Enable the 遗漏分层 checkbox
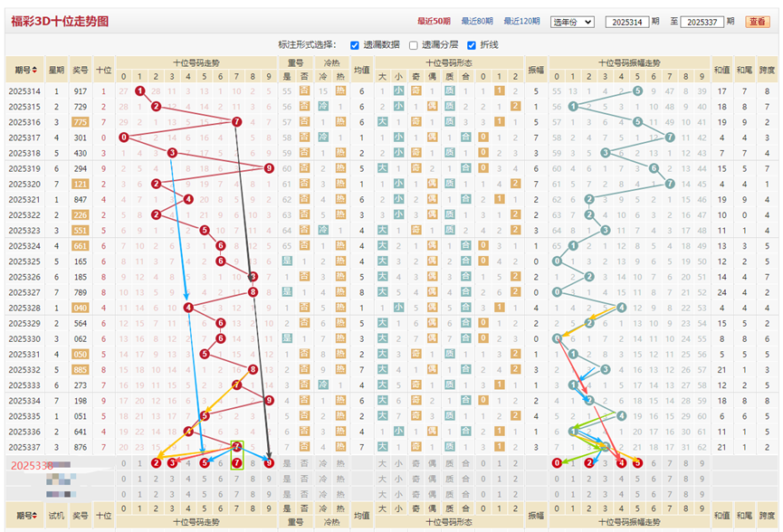This screenshot has height=532, width=783. pyautogui.click(x=414, y=45)
